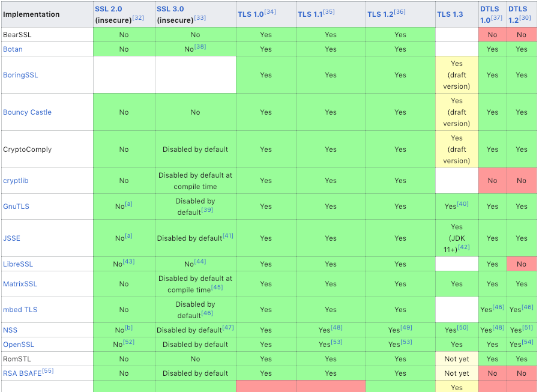This screenshot has width=539, height=392.
Task: Open the DTLS 1.2 header link
Action: tap(517, 14)
